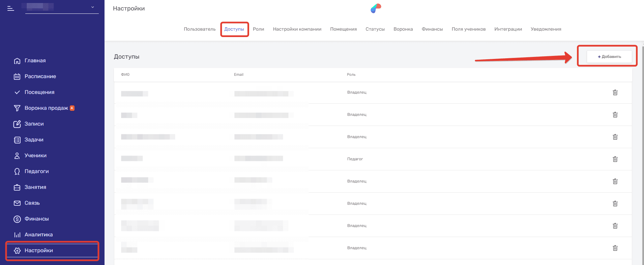This screenshot has height=265, width=644.
Task: Open Ученики section in sidebar
Action: [x=35, y=156]
